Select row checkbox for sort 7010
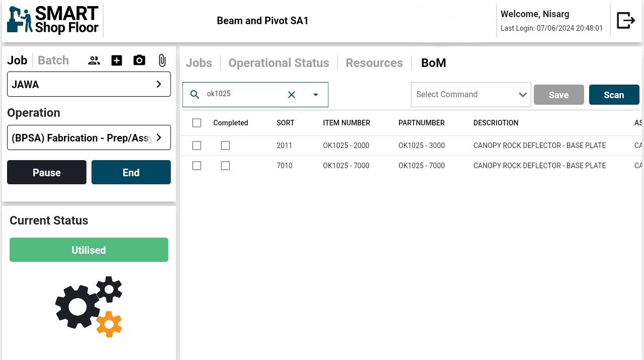Screen dimensions: 644x360 (x=197, y=166)
